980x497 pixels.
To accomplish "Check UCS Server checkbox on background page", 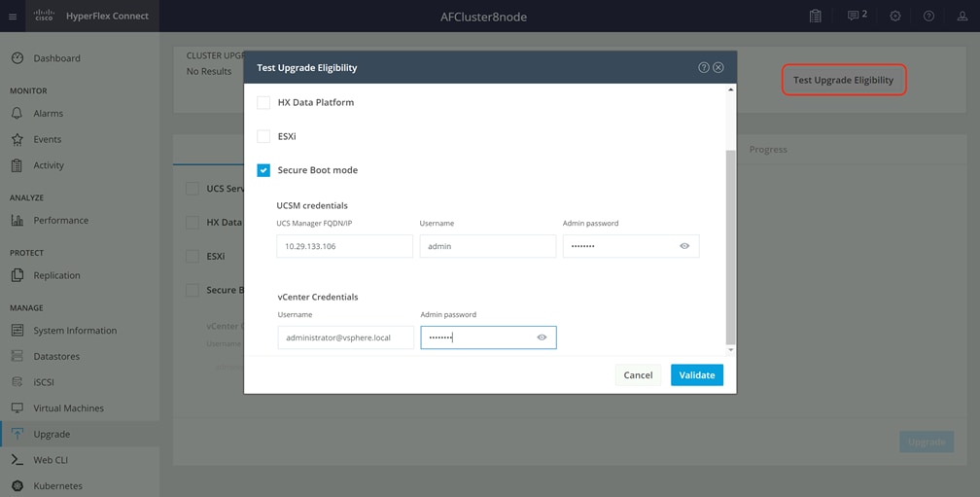I will coord(192,189).
